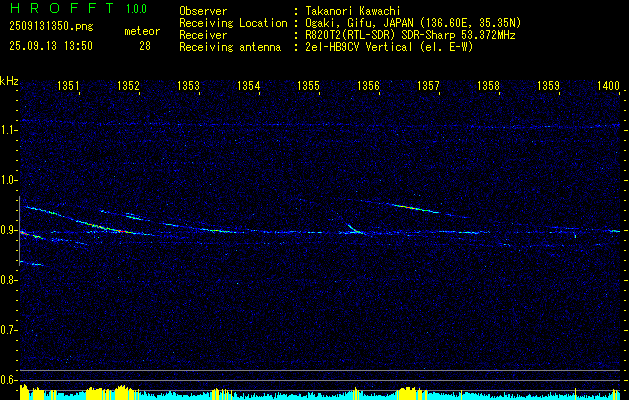Click the yellow power peak near 1357
Viewport: 629px width, 400px height.
click(x=406, y=393)
